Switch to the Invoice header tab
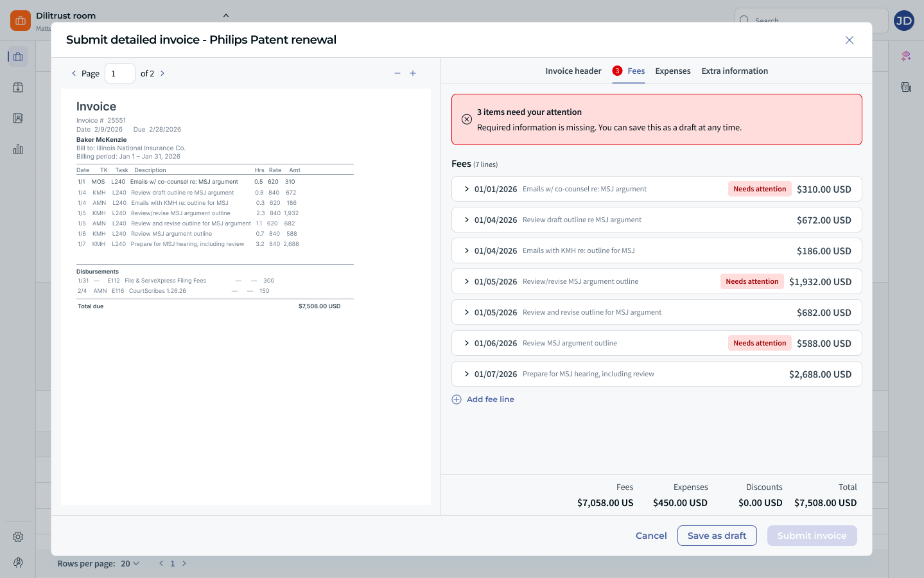This screenshot has height=578, width=924. point(573,71)
